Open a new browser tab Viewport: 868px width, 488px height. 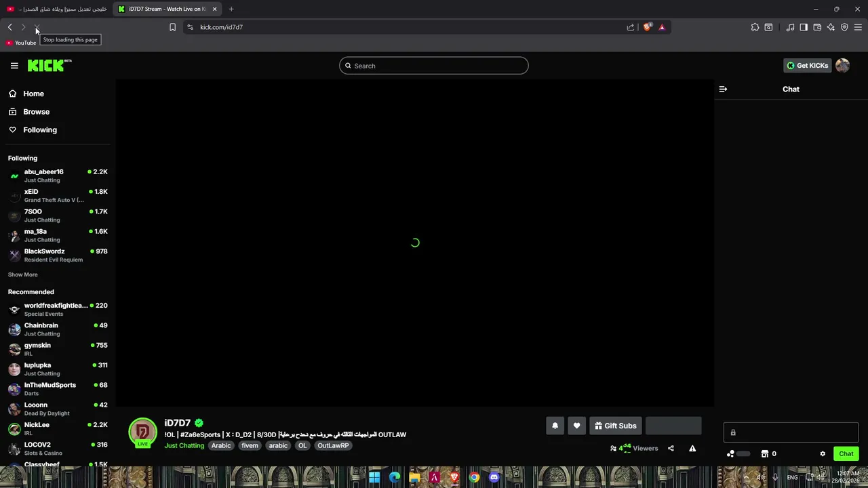pyautogui.click(x=231, y=9)
